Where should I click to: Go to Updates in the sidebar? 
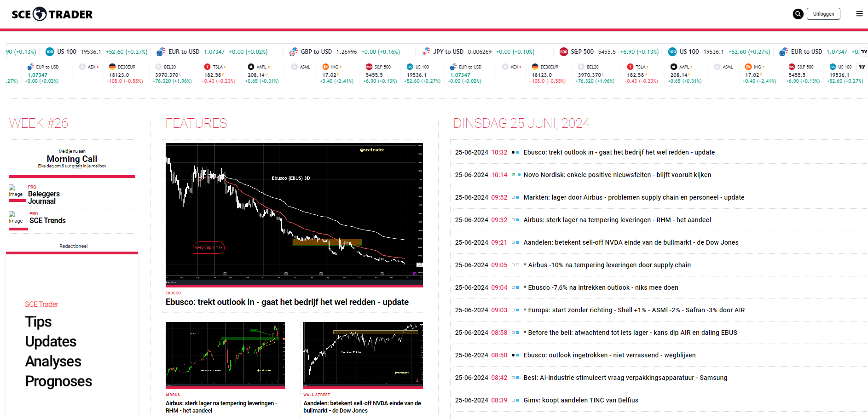(x=51, y=341)
